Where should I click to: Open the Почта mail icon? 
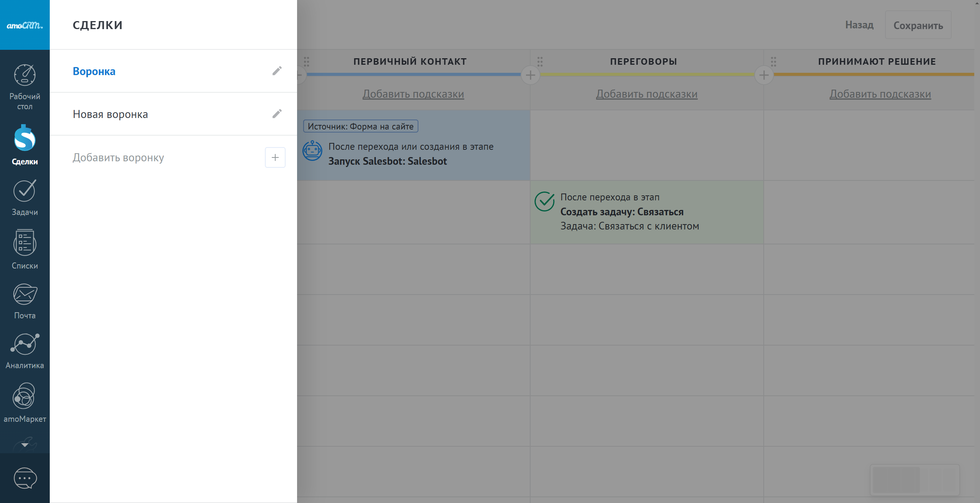coord(24,301)
